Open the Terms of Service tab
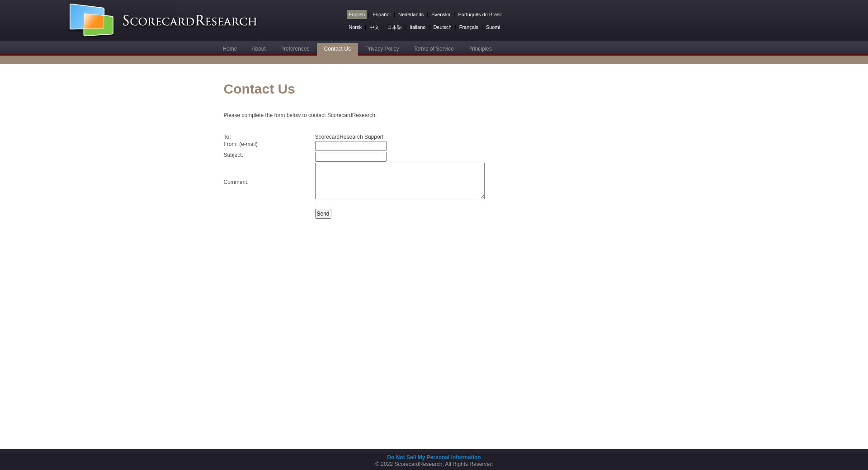868x470 pixels. pyautogui.click(x=434, y=49)
